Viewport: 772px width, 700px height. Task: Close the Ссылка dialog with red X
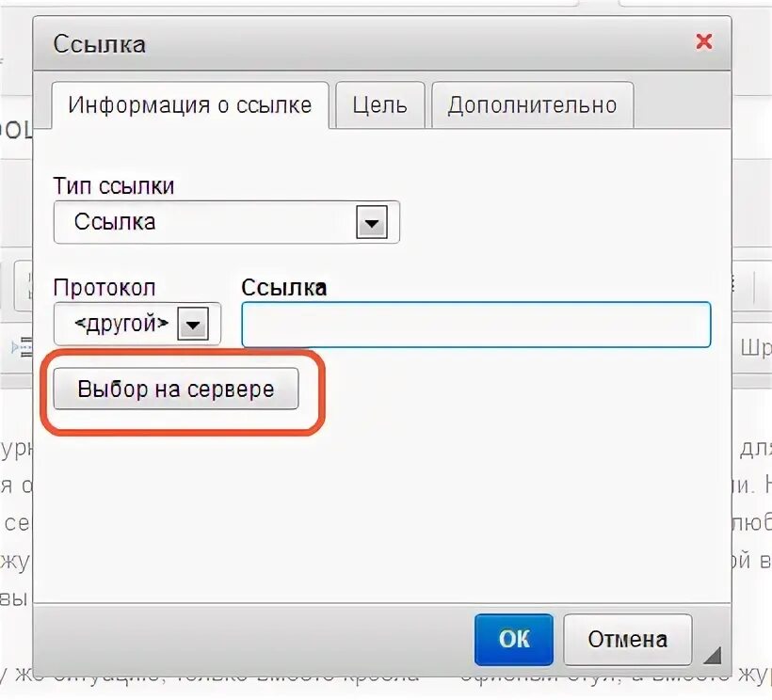click(x=704, y=41)
